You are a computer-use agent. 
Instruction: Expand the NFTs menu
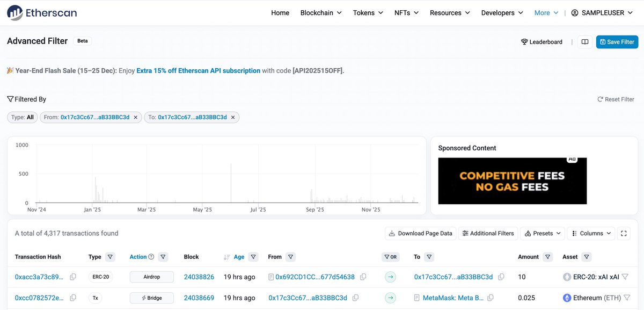[406, 13]
